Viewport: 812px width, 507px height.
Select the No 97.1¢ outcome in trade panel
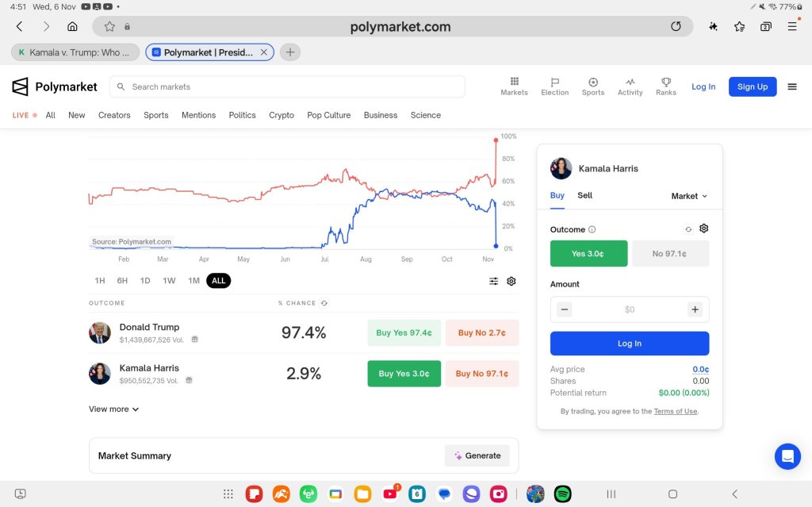(671, 254)
